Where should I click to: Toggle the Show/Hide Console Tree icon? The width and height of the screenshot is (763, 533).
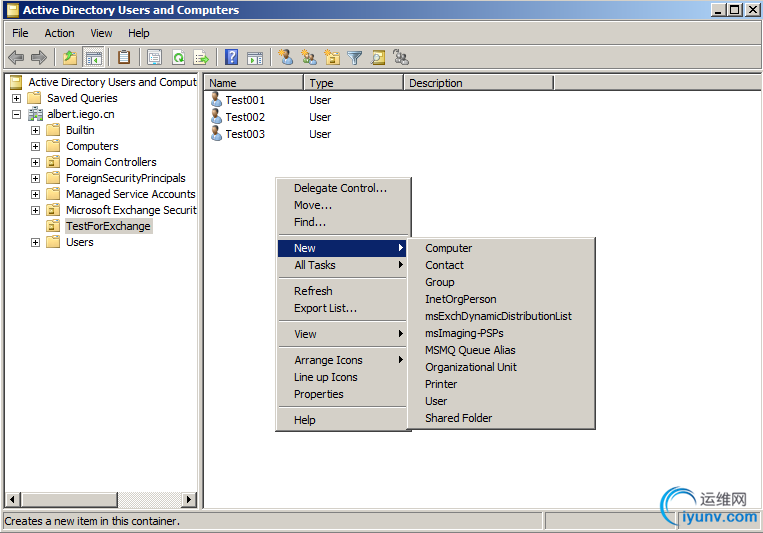93,58
